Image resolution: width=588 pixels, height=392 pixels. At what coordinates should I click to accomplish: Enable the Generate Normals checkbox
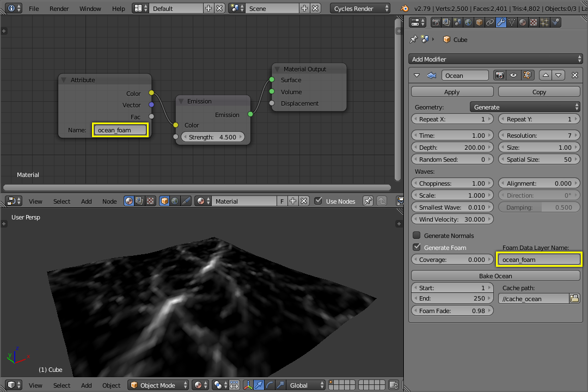[416, 236]
